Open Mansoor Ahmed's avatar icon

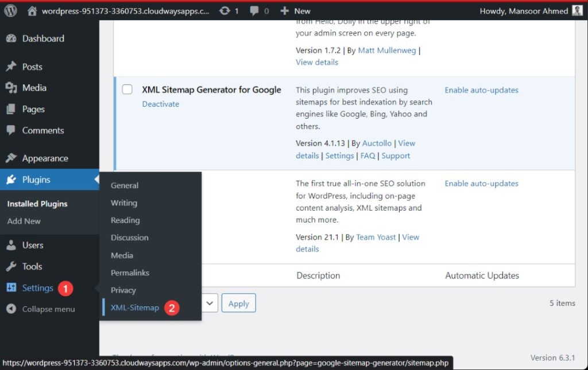pos(577,10)
